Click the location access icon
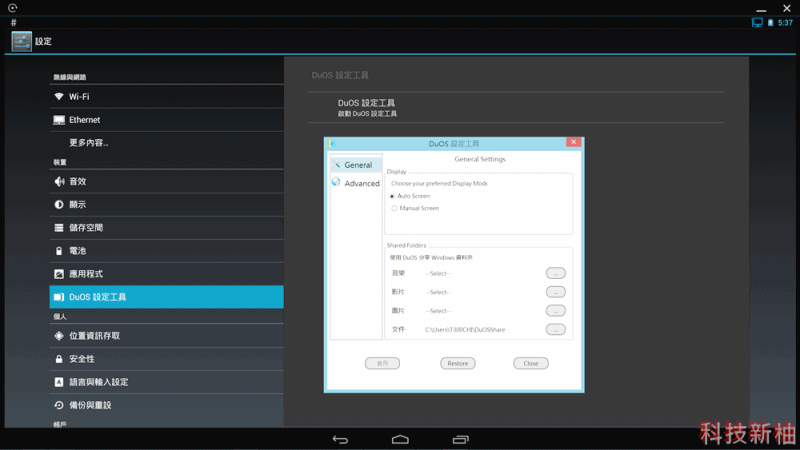 [59, 336]
